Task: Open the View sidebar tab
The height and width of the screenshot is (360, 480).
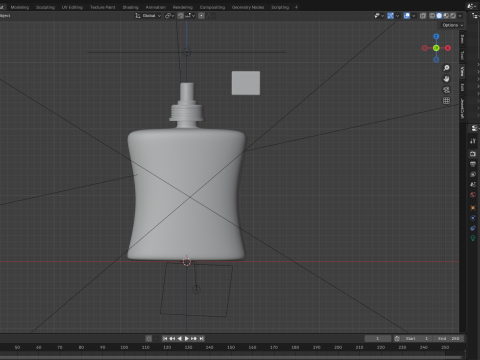Action: click(x=462, y=71)
